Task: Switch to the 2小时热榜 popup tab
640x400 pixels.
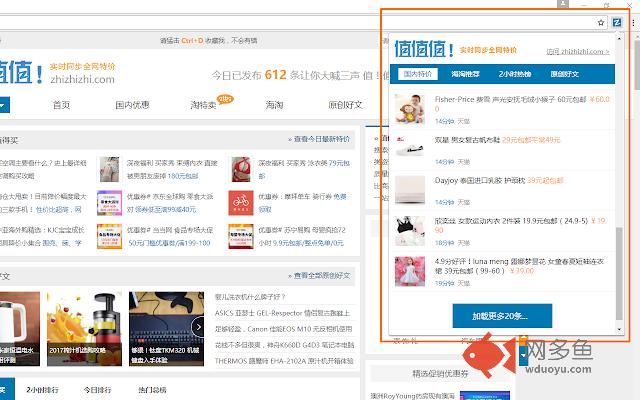Action: tap(515, 74)
